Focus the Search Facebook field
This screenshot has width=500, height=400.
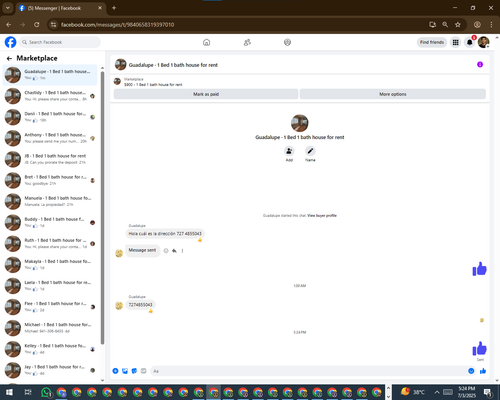coord(60,42)
